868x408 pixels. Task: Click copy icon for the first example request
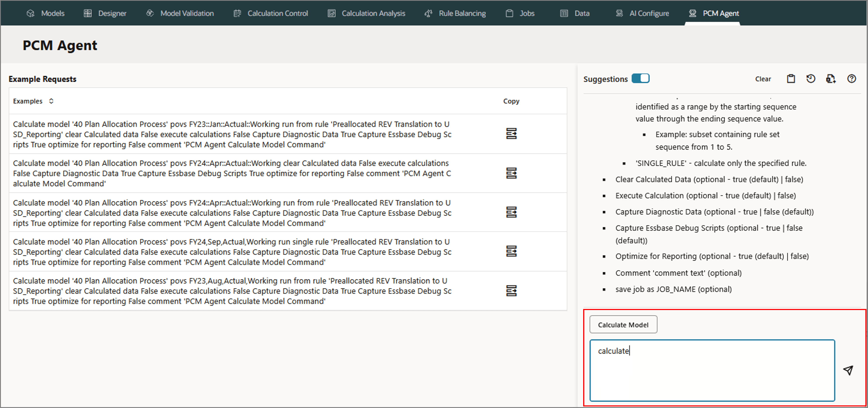point(511,134)
